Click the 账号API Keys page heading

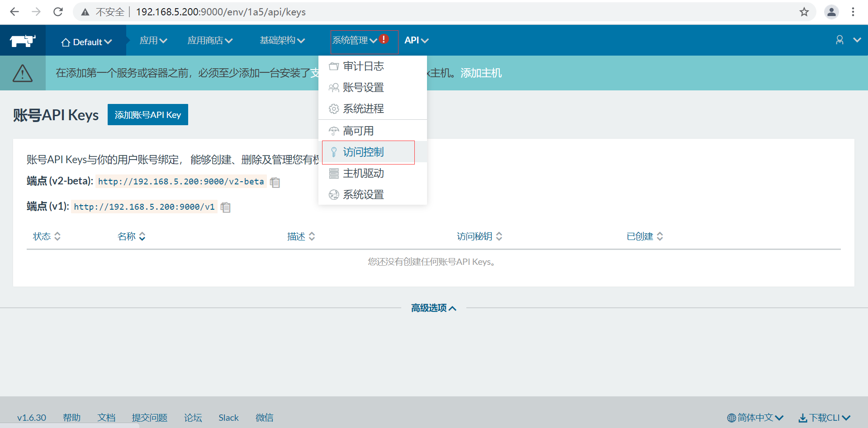(x=56, y=115)
